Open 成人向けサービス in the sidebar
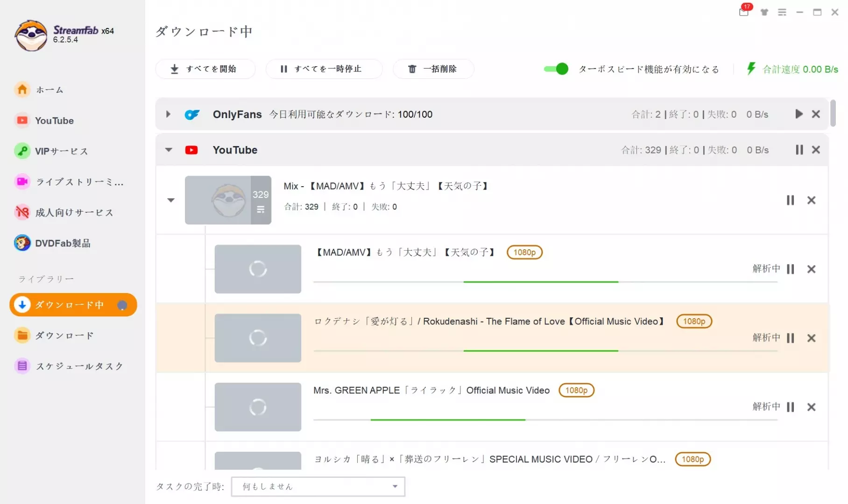Viewport: 848px width, 504px height. pos(64,212)
